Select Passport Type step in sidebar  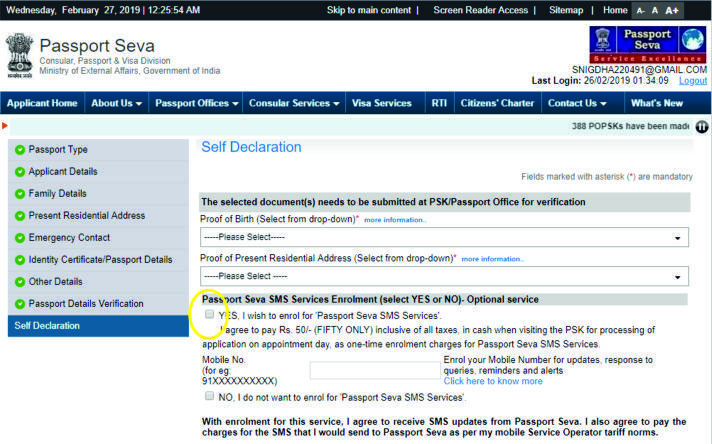pos(98,150)
